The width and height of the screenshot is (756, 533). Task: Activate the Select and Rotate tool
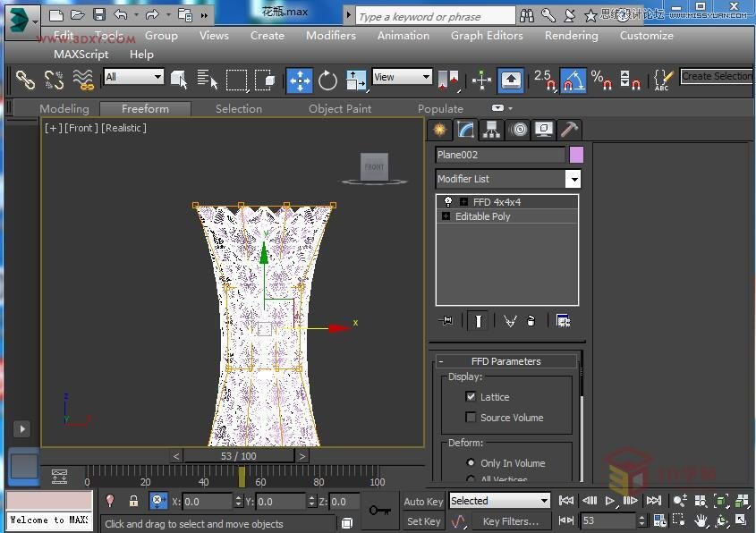coord(328,80)
